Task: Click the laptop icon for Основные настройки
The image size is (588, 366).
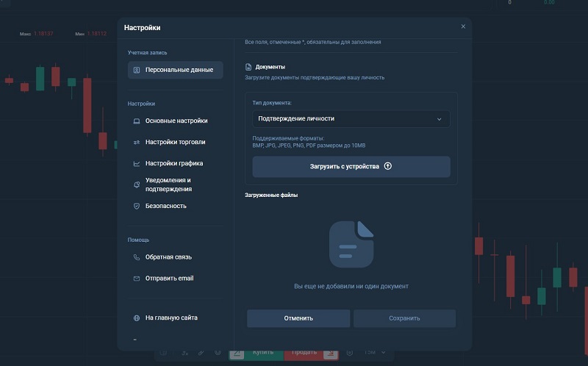Action: tap(137, 121)
